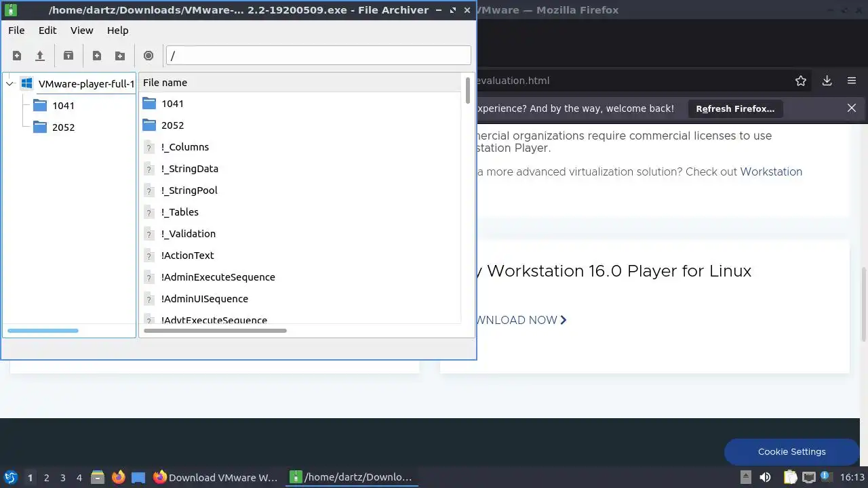The height and width of the screenshot is (488, 868).
Task: Open the LXQt application menu icon
Action: [11, 478]
